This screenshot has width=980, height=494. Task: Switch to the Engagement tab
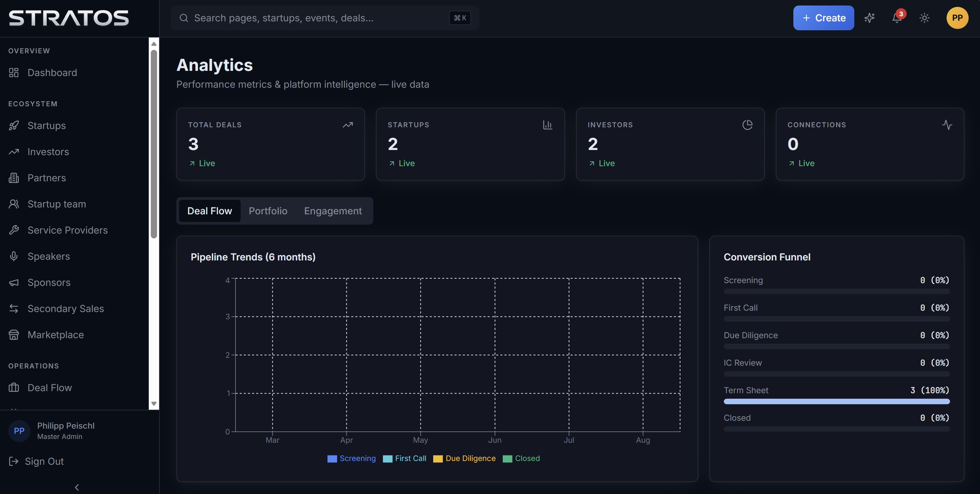[333, 211]
